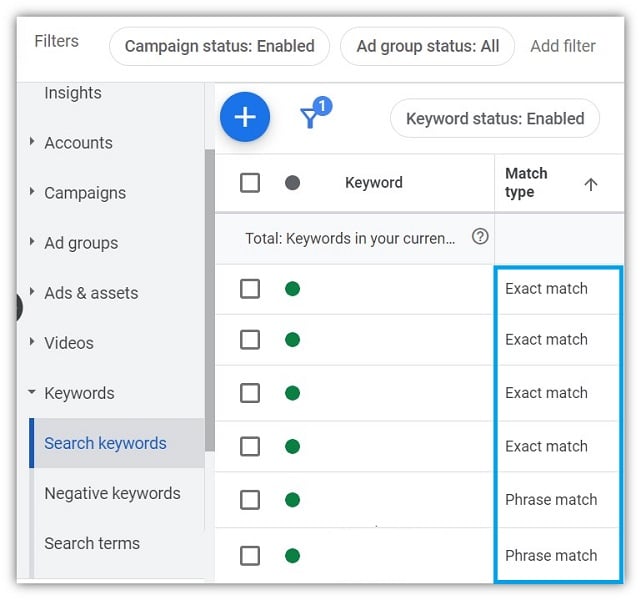Open the Ad groups sidebar item
641x600 pixels.
(x=81, y=243)
